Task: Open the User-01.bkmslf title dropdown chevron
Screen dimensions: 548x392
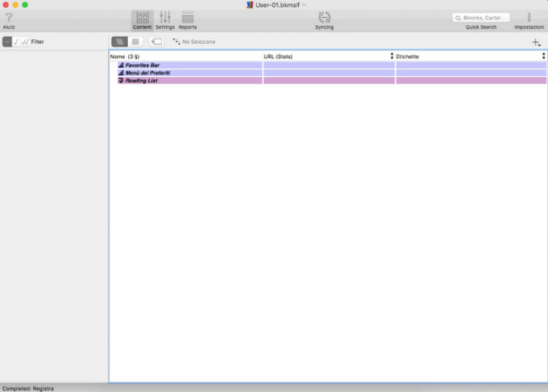Action: point(304,4)
